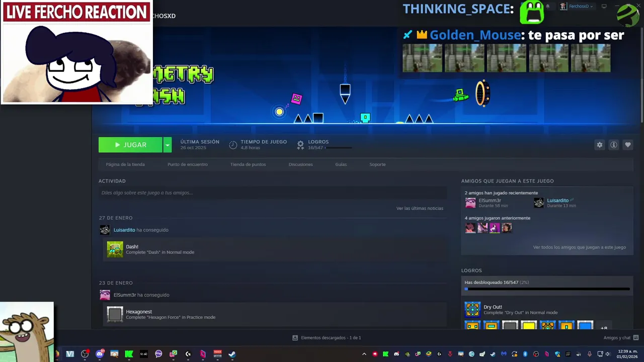This screenshot has height=362, width=644.
Task: Open the dropdown arrow beside JUGAR
Action: [x=168, y=145]
